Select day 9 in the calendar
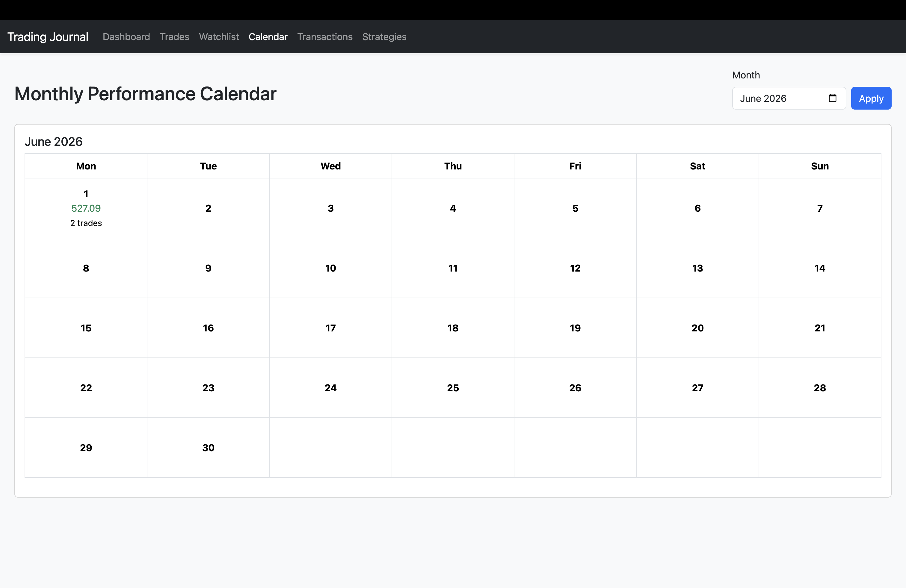This screenshot has width=906, height=588. pos(208,268)
